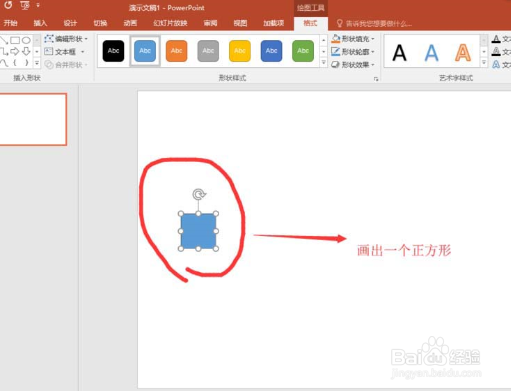Screen dimensions: 511x391
Task: Expand the shape styles gallery
Action: (x=323, y=63)
